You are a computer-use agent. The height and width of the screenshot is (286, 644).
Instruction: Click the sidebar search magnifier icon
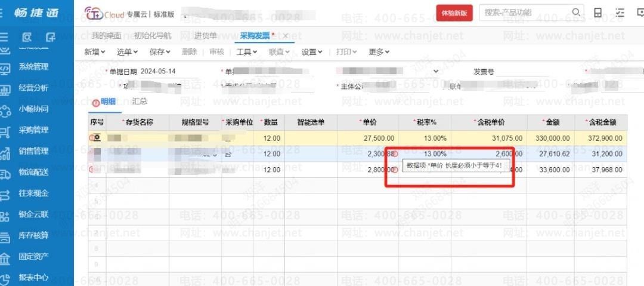(27, 38)
